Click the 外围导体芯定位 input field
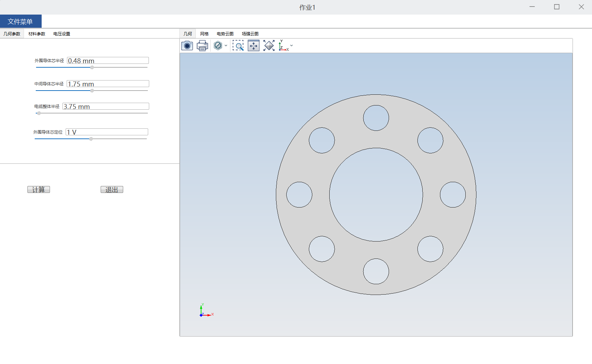 pyautogui.click(x=107, y=132)
